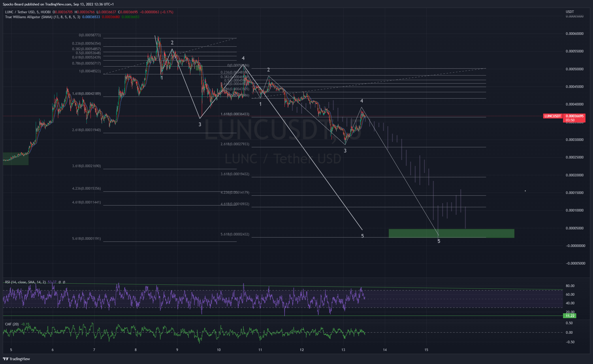Click the high value H0.00036766 in legend
This screenshot has width=593, height=364.
pos(84,12)
